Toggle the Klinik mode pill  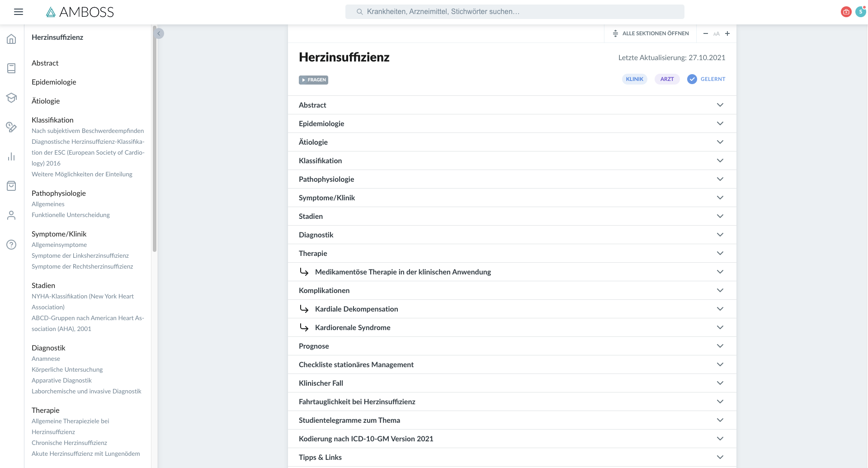pyautogui.click(x=635, y=79)
